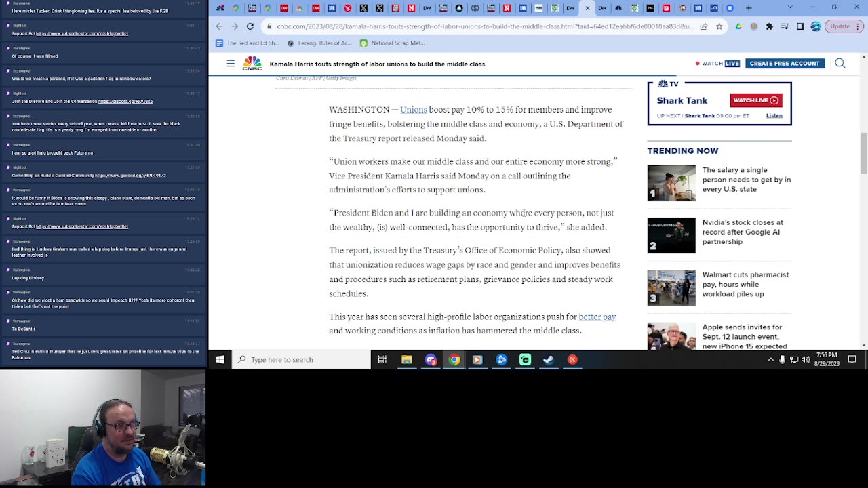Click chat message 'To DeSantis'
Image resolution: width=868 pixels, height=488 pixels.
pyautogui.click(x=24, y=329)
